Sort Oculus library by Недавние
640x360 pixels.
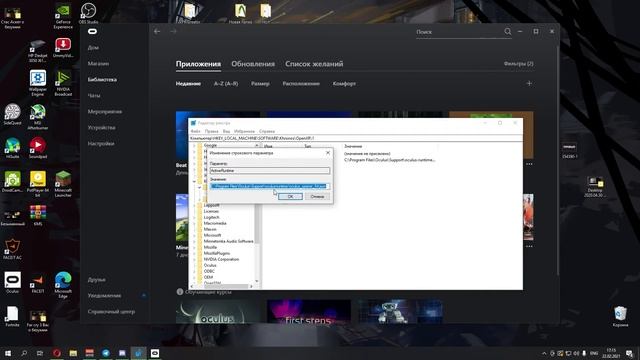tap(188, 84)
